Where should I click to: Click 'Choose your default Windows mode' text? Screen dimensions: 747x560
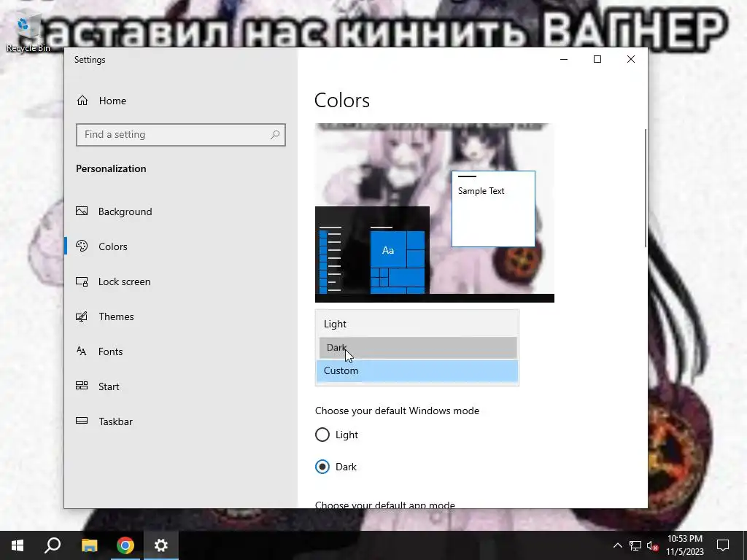[x=397, y=411]
